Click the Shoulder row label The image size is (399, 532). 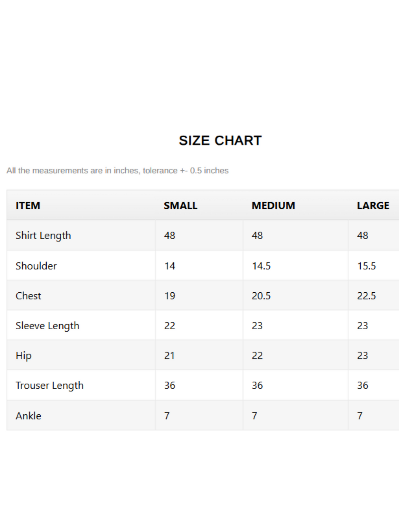[36, 266]
